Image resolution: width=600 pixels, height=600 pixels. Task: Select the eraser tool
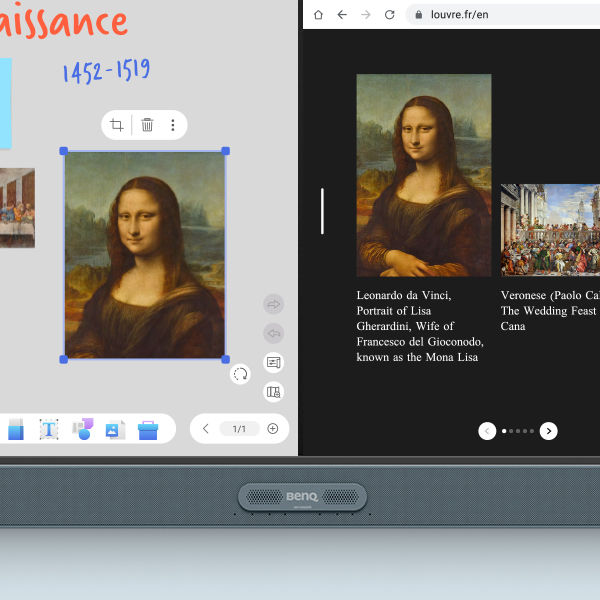[x=16, y=429]
